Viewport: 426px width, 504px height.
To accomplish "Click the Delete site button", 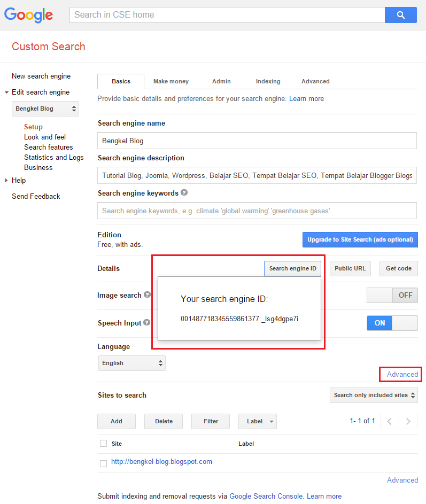I will pyautogui.click(x=164, y=421).
